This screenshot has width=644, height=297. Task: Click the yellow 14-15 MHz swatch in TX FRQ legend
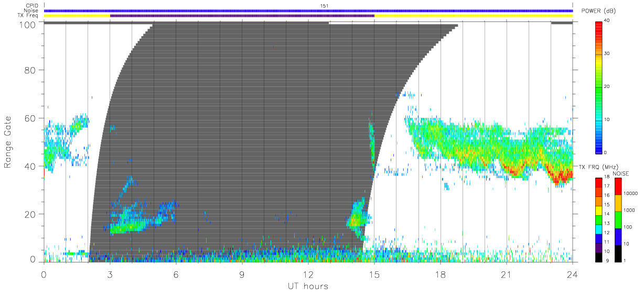[599, 210]
